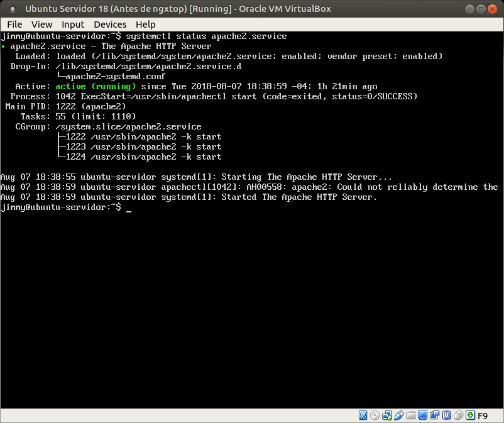Click the USB devices icon
The width and height of the screenshot is (504, 423).
click(x=398, y=415)
